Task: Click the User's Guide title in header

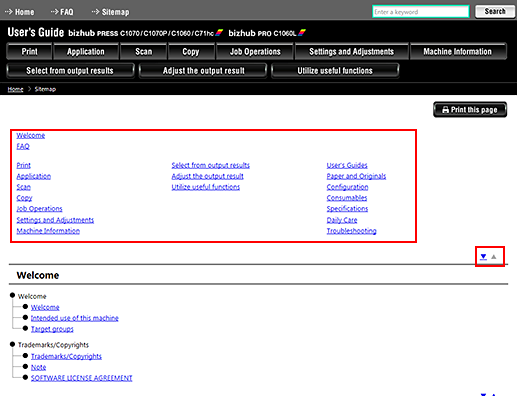Action: point(36,32)
